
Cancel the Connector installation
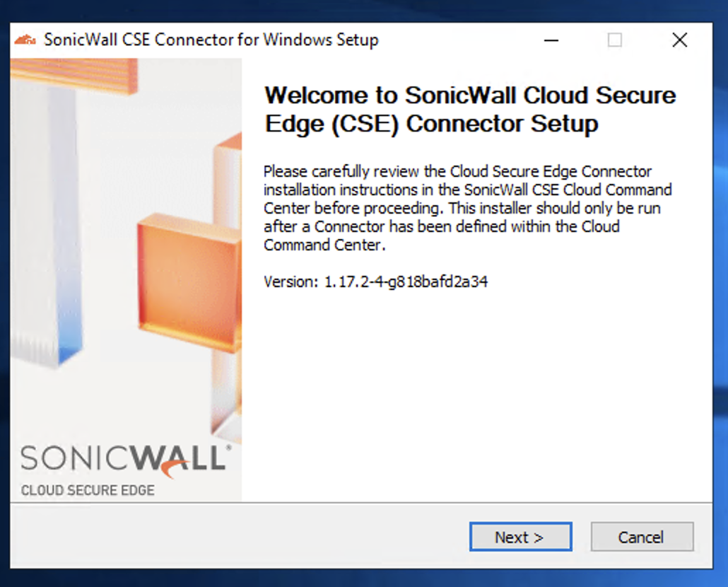(x=641, y=537)
